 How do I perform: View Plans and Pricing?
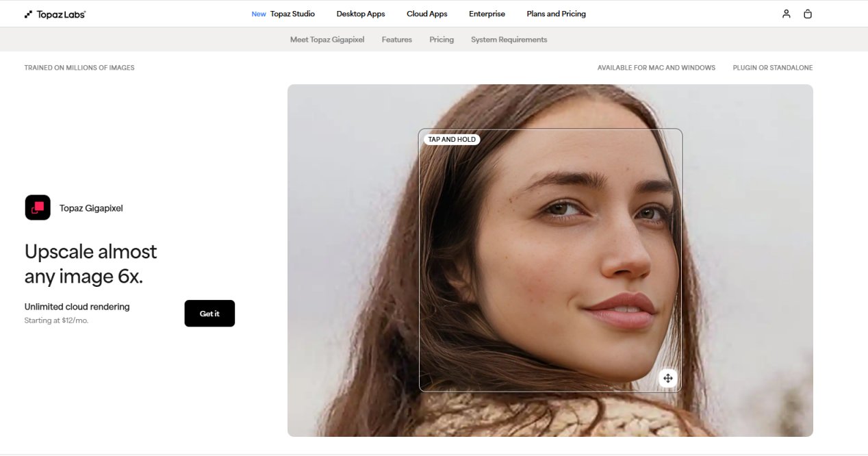click(x=556, y=14)
